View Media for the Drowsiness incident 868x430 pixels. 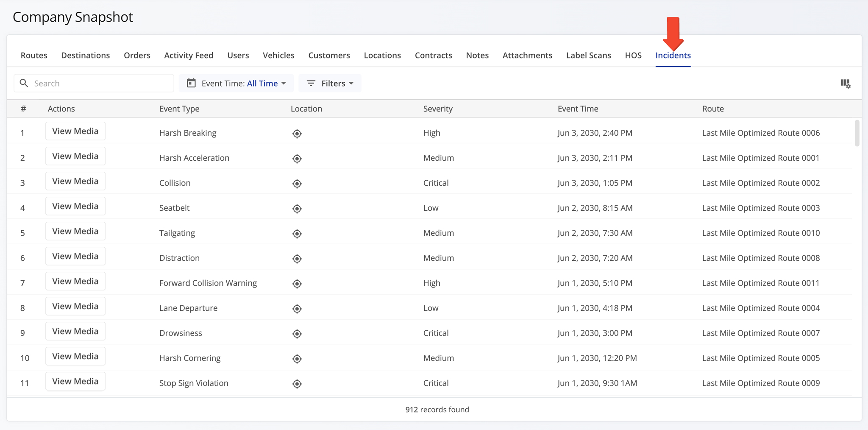(x=75, y=331)
